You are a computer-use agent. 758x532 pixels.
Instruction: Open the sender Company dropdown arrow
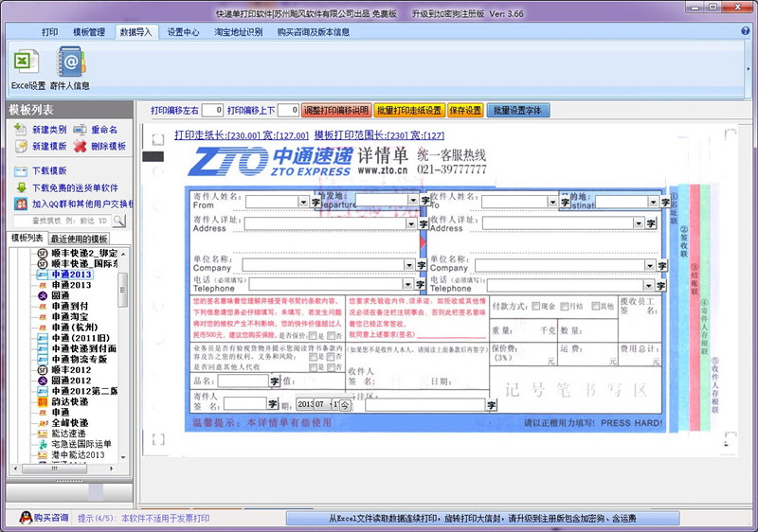(x=409, y=265)
